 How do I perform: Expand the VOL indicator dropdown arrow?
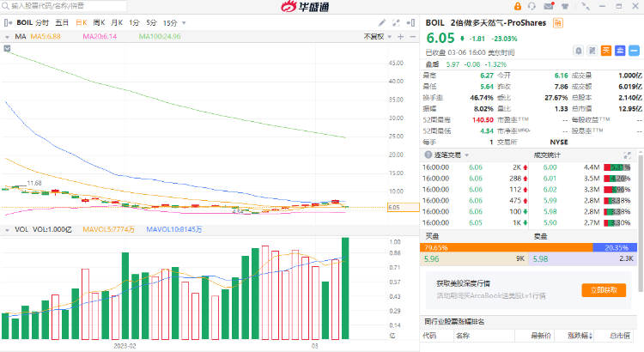tap(7, 230)
